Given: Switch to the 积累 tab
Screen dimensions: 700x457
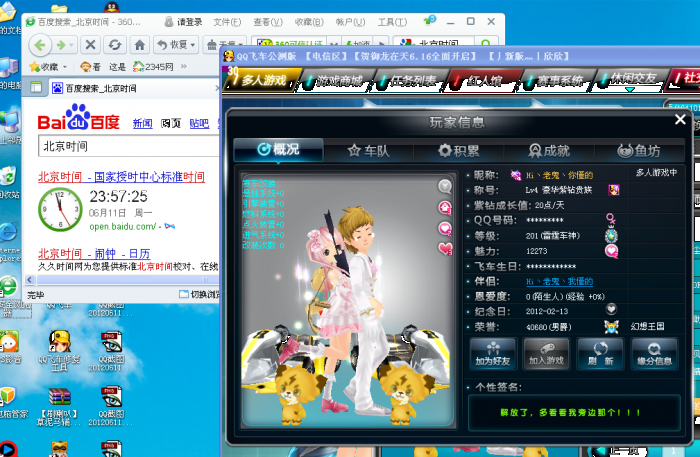Looking at the screenshot, I should [459, 151].
